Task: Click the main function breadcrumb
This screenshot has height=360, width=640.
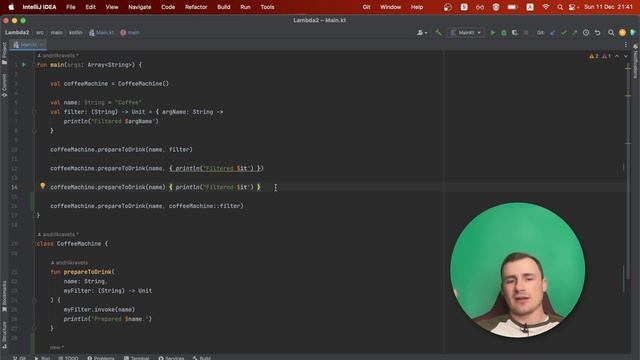Action: (130, 32)
